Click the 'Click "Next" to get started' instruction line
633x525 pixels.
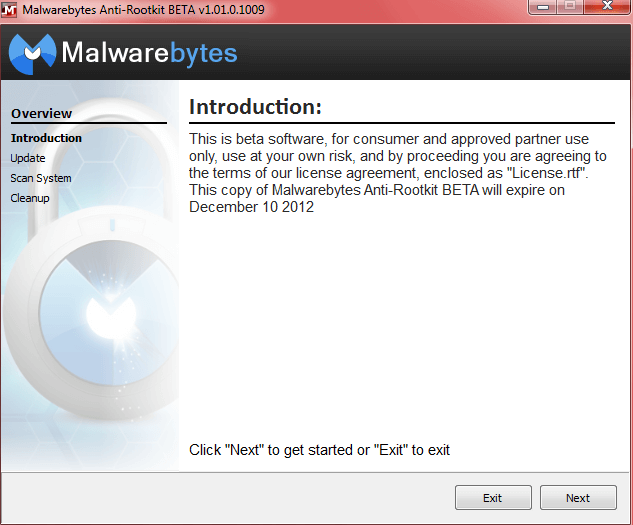tap(319, 449)
